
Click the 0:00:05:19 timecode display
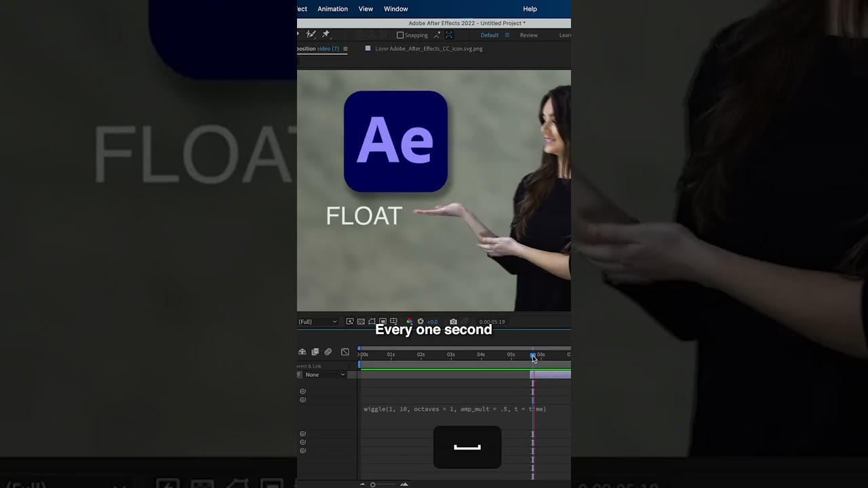[492, 322]
